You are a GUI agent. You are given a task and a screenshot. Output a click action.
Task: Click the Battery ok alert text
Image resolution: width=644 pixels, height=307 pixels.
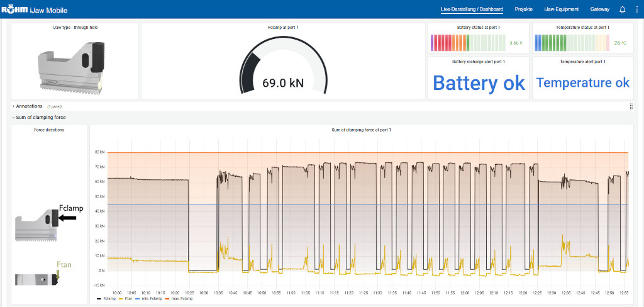(479, 83)
